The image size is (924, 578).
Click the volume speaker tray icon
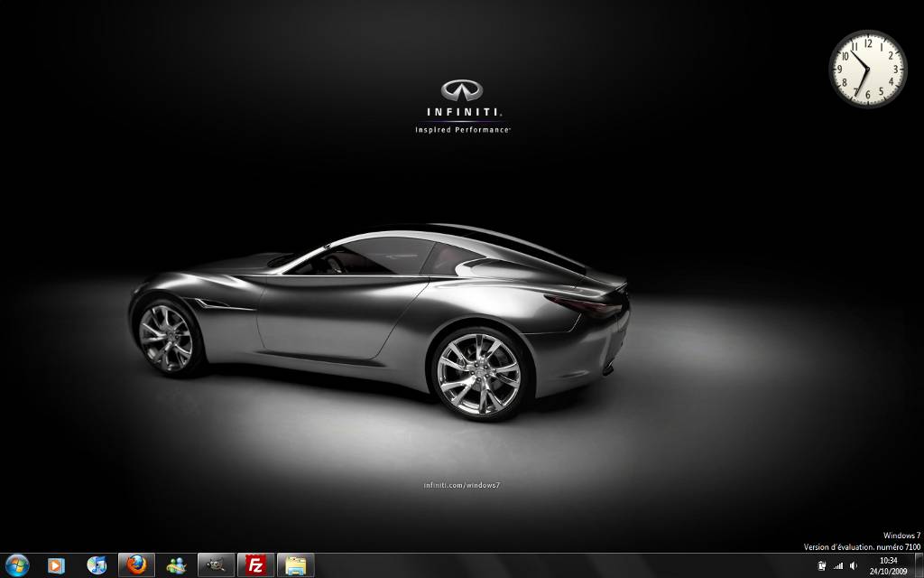click(x=854, y=566)
